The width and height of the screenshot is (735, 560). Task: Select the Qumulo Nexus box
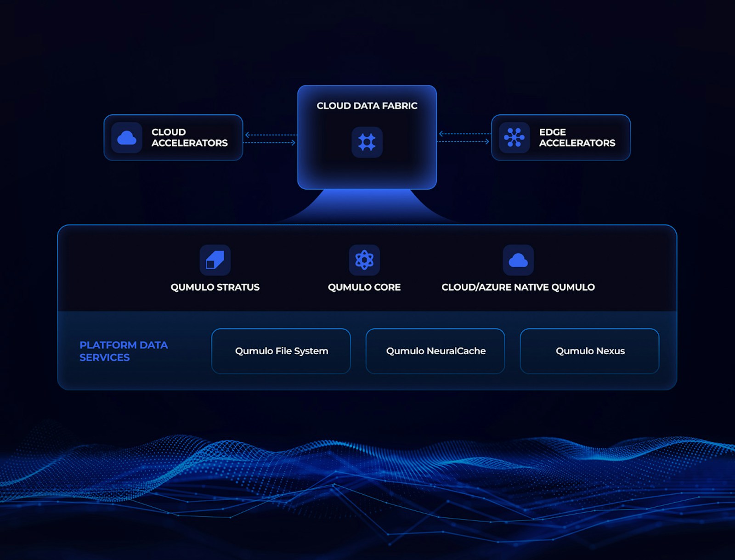click(590, 351)
